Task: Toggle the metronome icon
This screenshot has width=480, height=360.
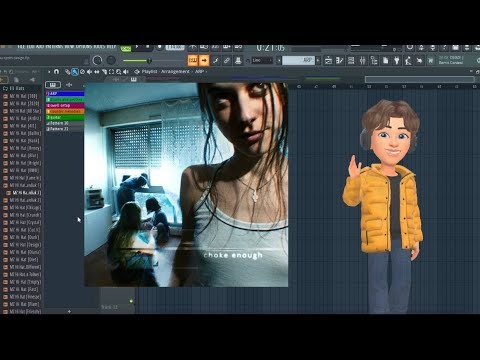Action: (x=192, y=48)
